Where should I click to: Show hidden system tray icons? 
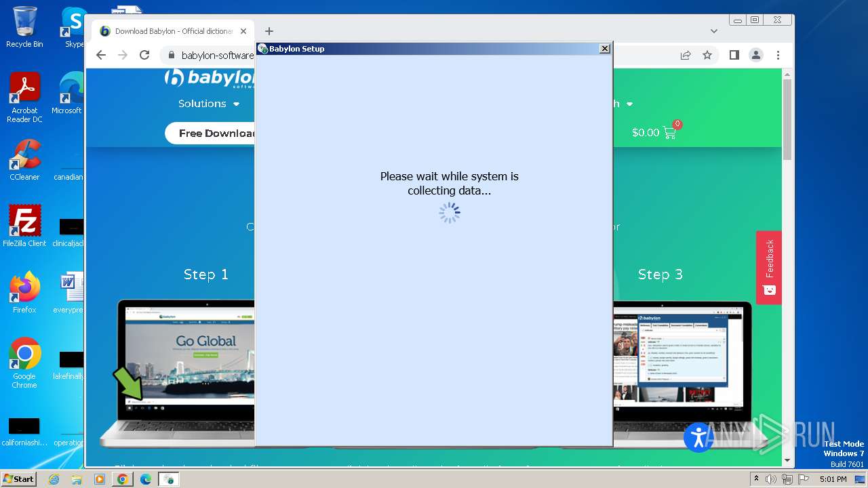click(756, 479)
